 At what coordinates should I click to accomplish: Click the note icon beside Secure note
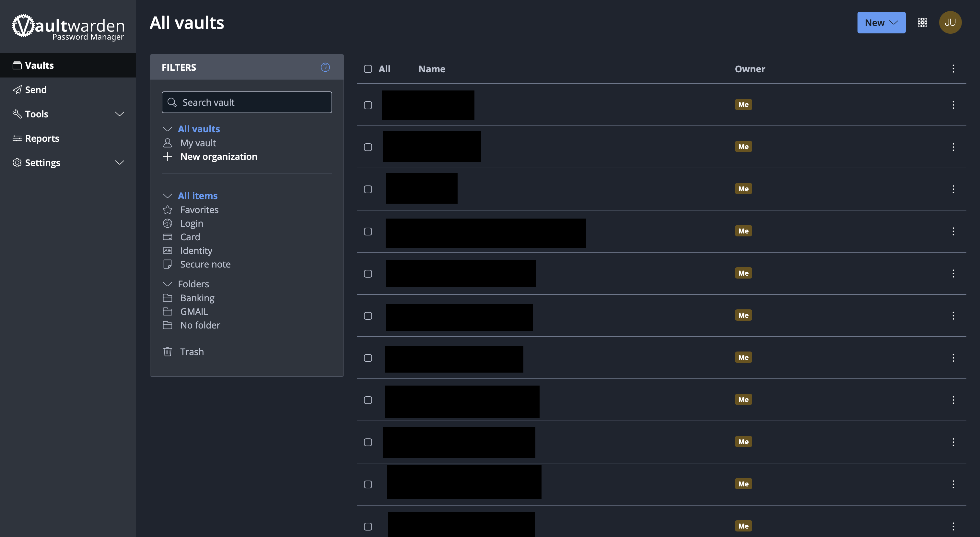coord(168,265)
